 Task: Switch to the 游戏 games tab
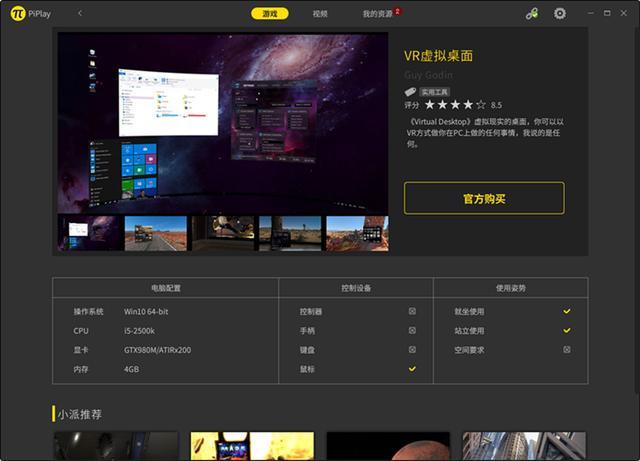(270, 14)
